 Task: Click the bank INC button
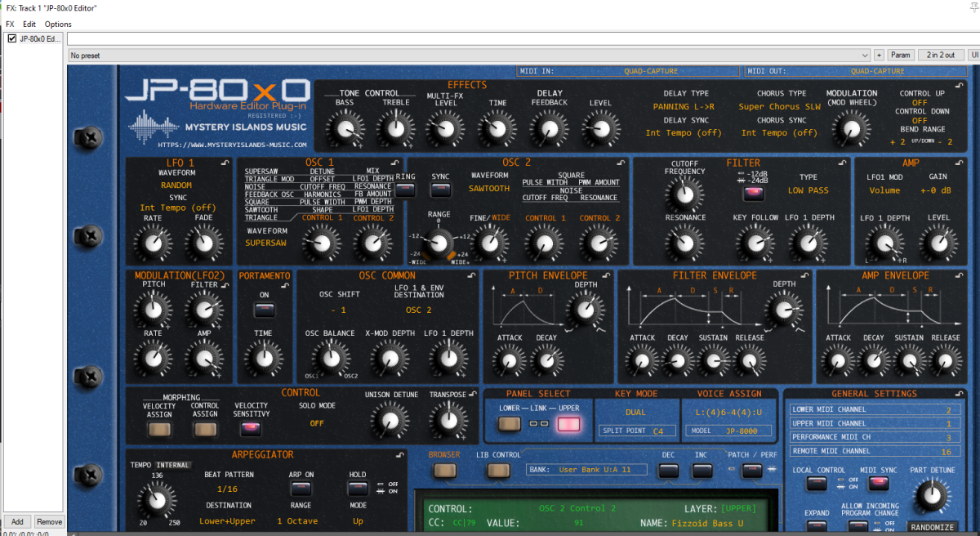point(702,471)
